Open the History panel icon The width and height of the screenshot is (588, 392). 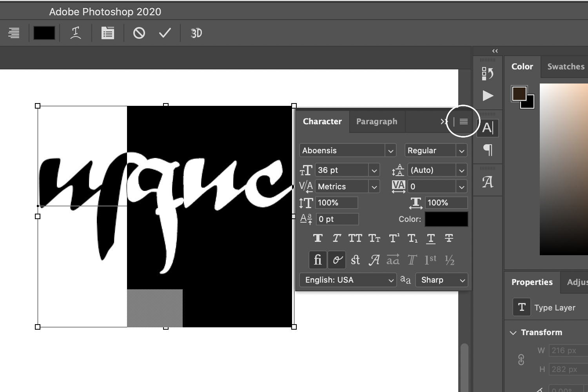487,73
